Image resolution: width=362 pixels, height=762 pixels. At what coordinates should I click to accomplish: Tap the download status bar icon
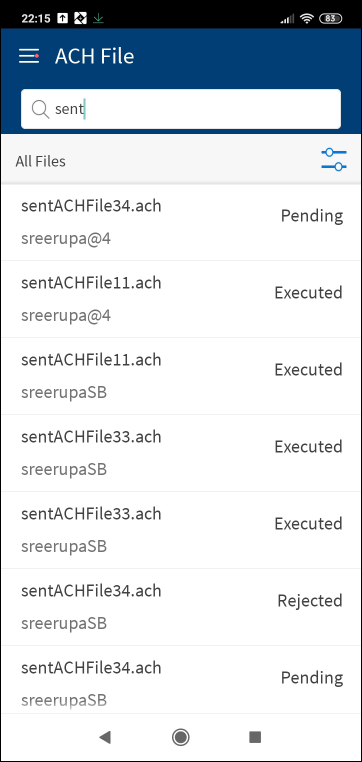(99, 18)
